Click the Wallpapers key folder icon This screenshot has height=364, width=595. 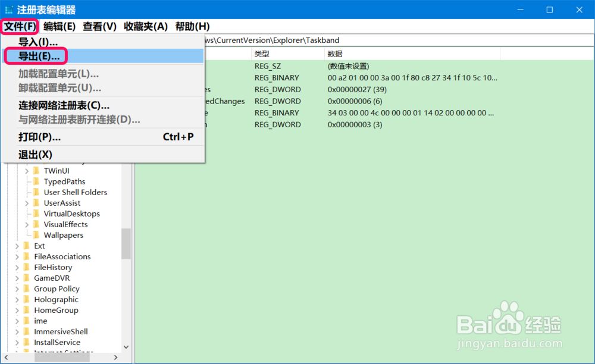tap(36, 235)
